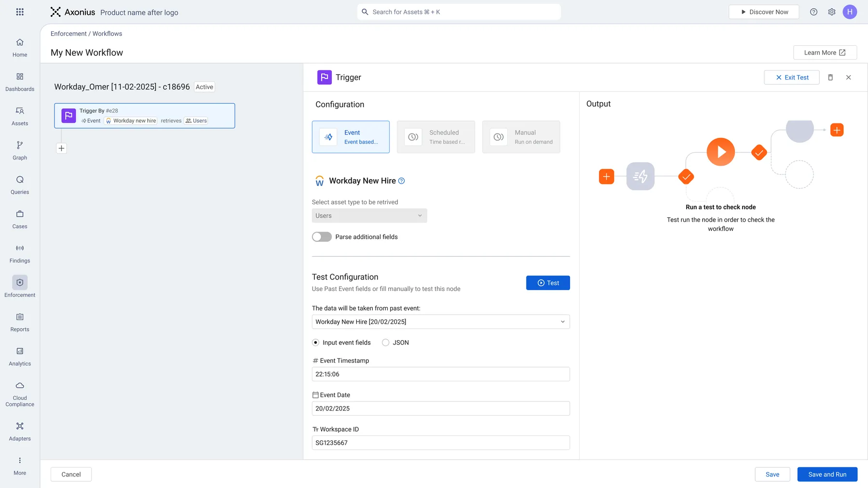This screenshot has height=488, width=868.
Task: Open Assets from the sidebar
Action: pyautogui.click(x=20, y=116)
